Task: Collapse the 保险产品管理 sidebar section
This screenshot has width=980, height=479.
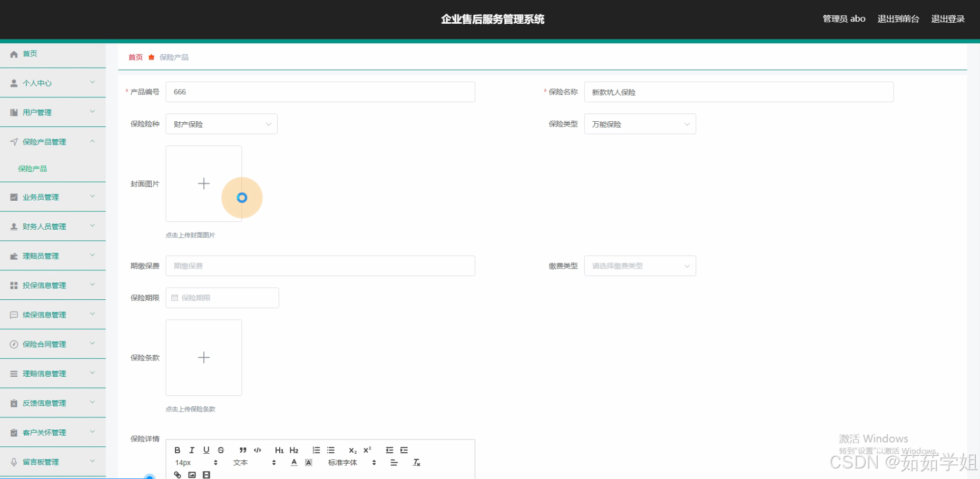Action: click(x=53, y=141)
